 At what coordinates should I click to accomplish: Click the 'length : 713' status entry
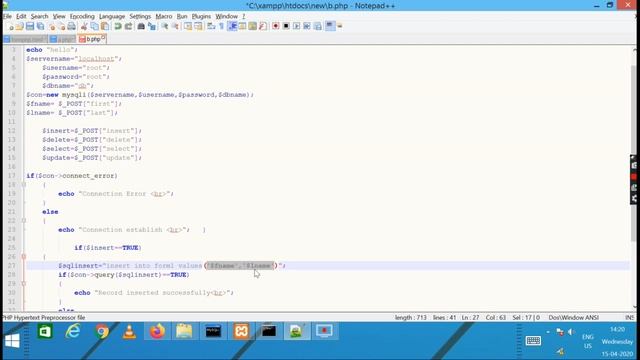click(x=410, y=317)
